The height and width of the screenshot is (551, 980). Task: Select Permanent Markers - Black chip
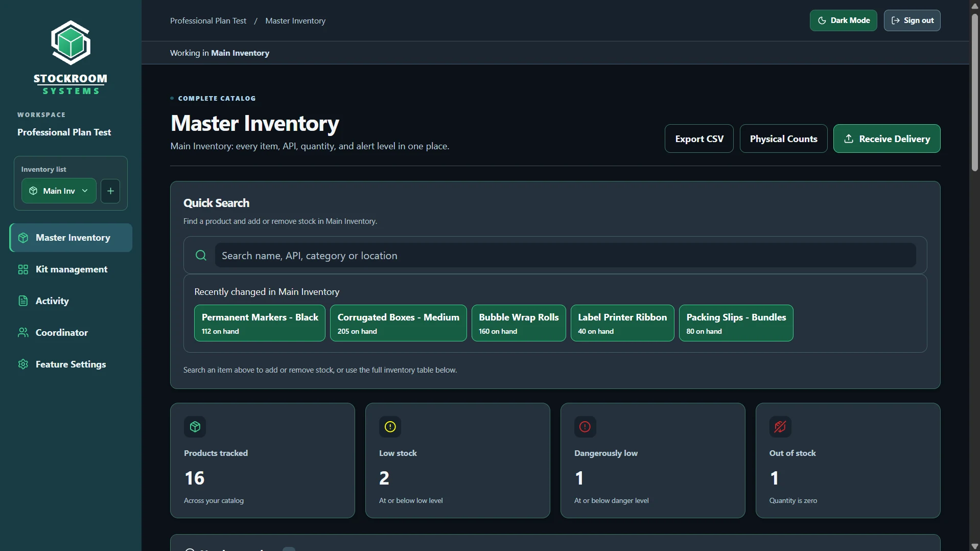click(x=260, y=323)
